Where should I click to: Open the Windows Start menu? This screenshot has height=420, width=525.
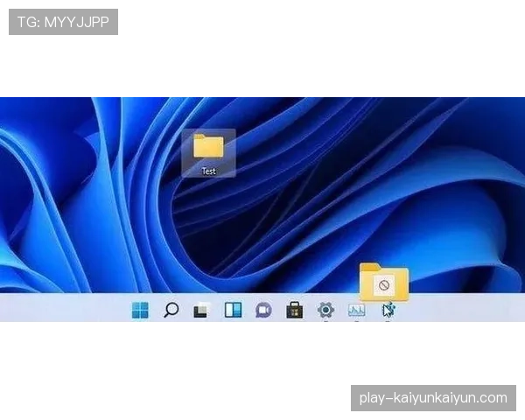pyautogui.click(x=140, y=310)
